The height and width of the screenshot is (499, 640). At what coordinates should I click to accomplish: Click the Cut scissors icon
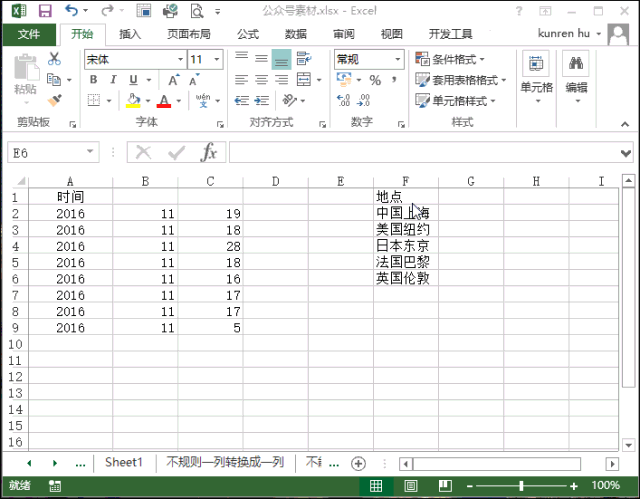click(54, 59)
